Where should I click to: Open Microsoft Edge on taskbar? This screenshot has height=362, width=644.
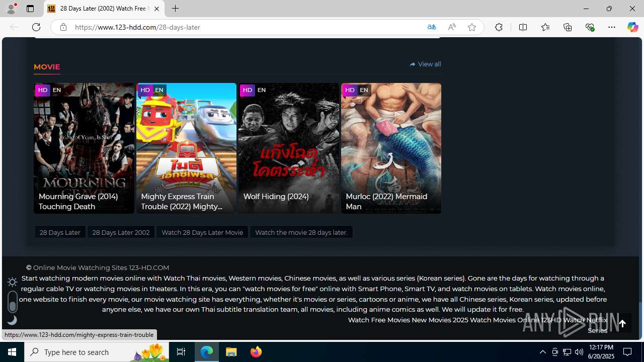tap(207, 352)
